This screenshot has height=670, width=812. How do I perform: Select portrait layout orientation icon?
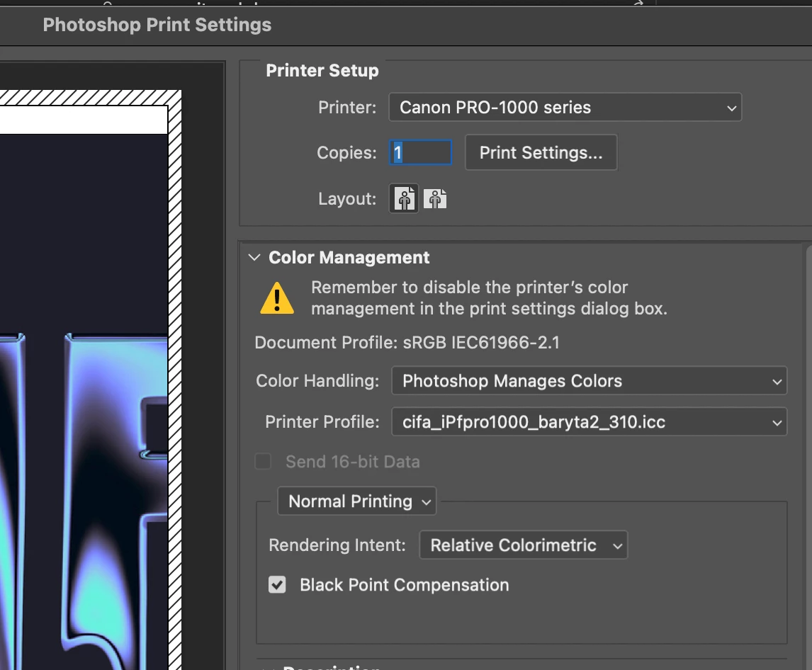pos(404,199)
